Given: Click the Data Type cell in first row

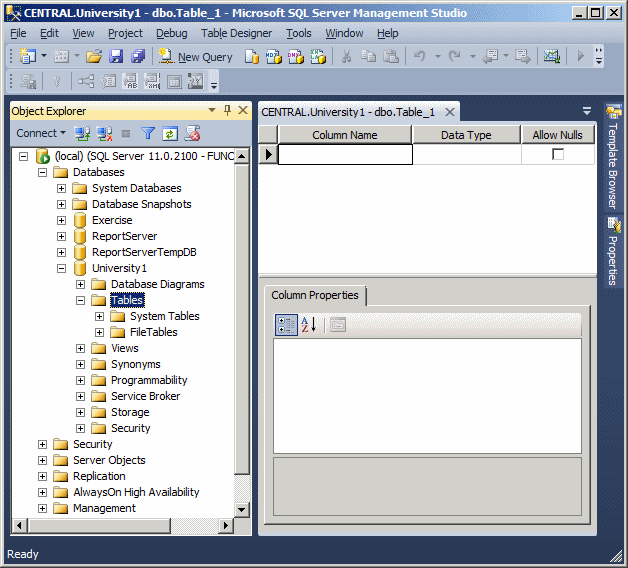Looking at the screenshot, I should [x=467, y=154].
